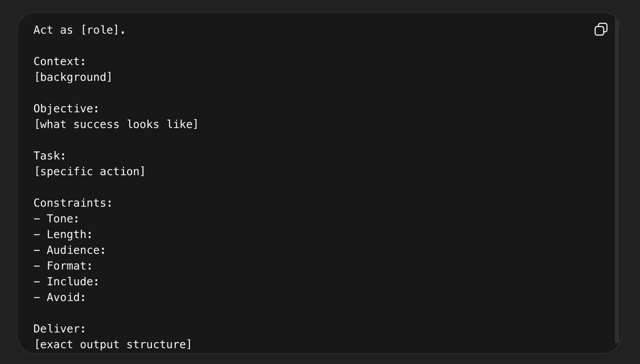Click the 'Objective:' heading line

(x=66, y=109)
